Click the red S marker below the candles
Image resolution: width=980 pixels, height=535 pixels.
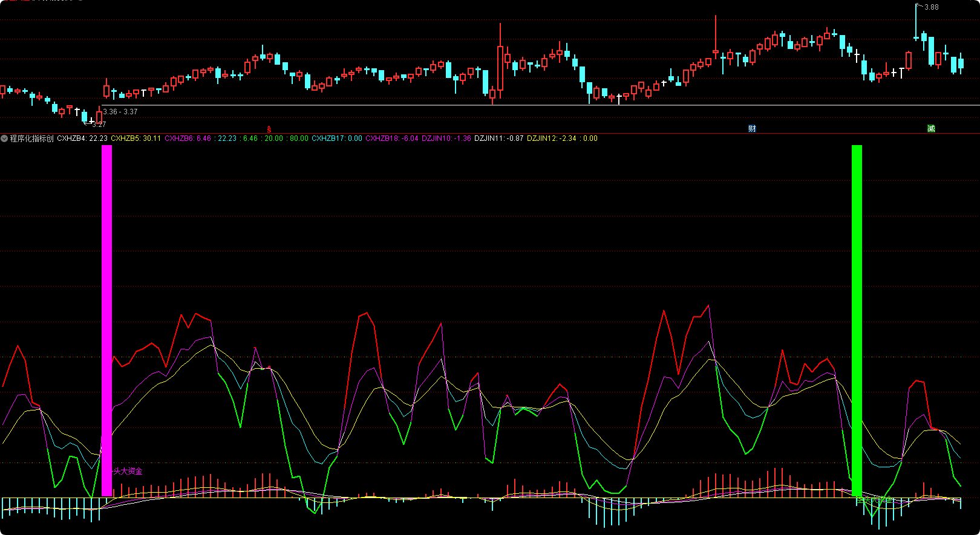point(269,129)
